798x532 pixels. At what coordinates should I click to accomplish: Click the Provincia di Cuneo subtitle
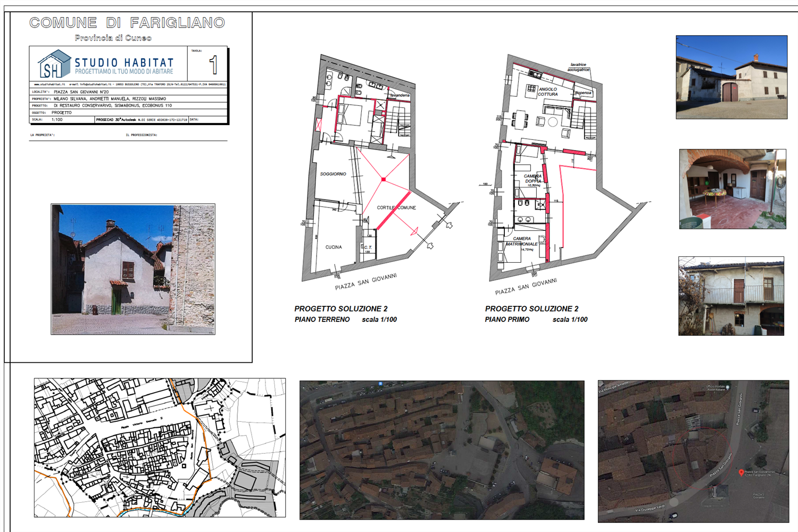click(113, 38)
